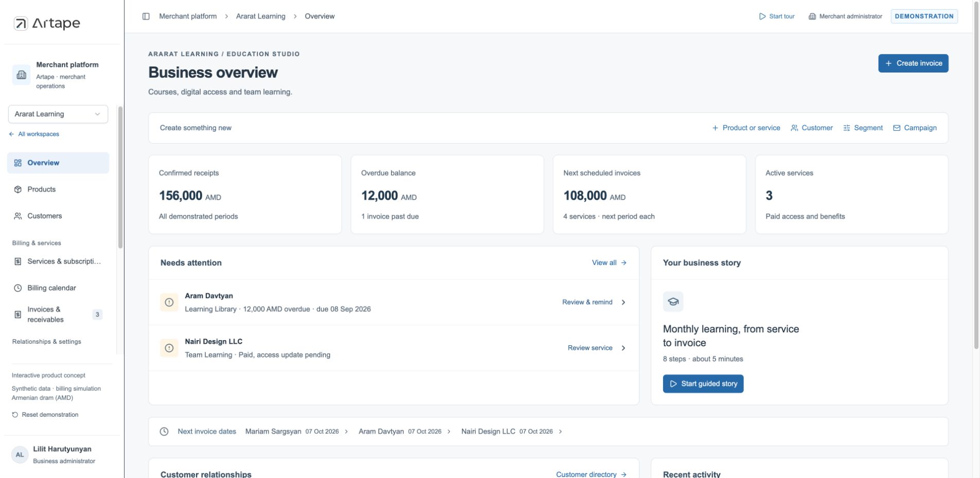Click the Active services card
This screenshot has width=980, height=478.
[x=851, y=194]
